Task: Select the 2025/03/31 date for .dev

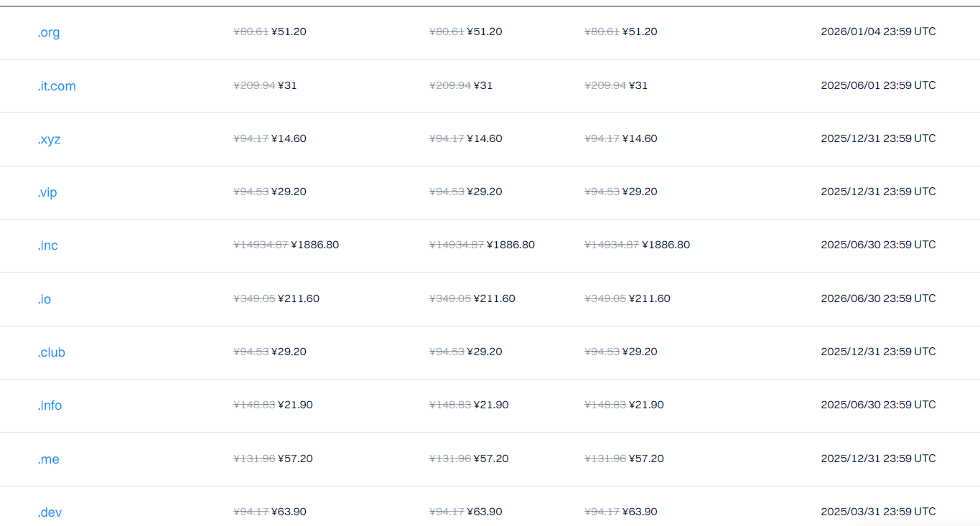Action: tap(878, 512)
